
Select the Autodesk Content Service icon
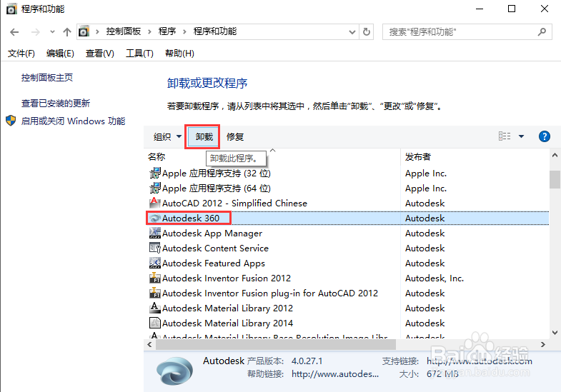click(154, 248)
